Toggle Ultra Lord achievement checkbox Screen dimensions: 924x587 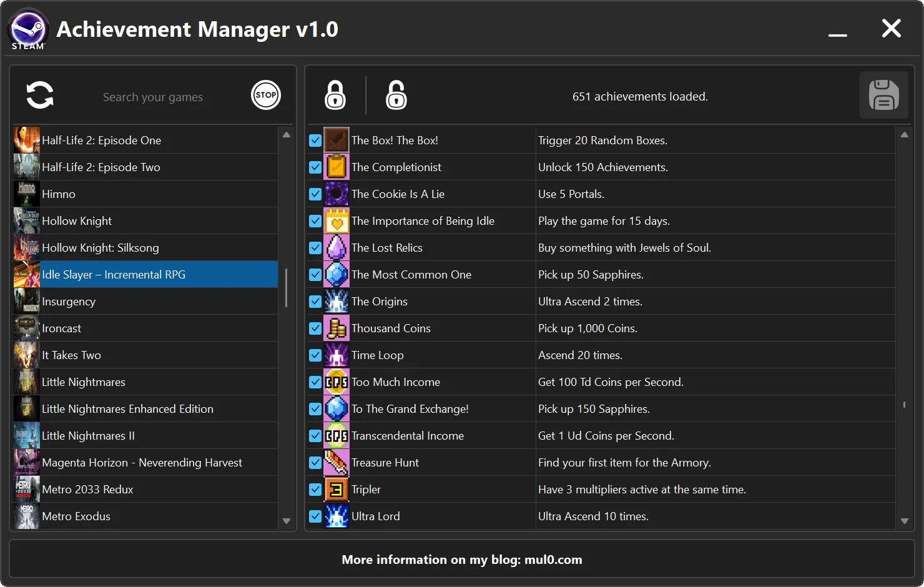[315, 516]
